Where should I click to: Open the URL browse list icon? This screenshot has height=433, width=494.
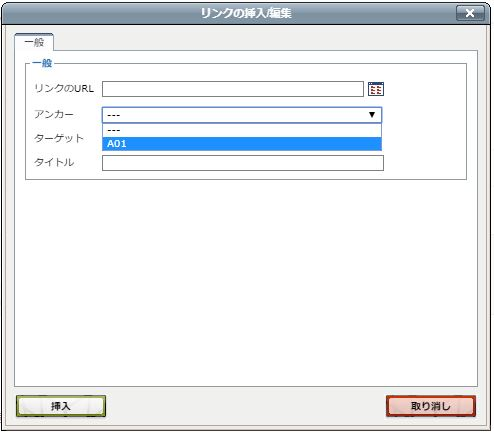tap(376, 89)
